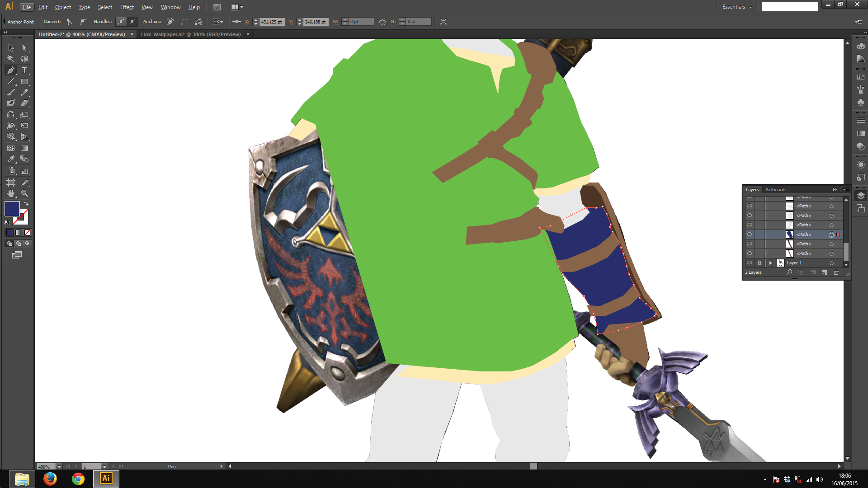868x488 pixels.
Task: Click the X coordinate input field
Action: [272, 22]
